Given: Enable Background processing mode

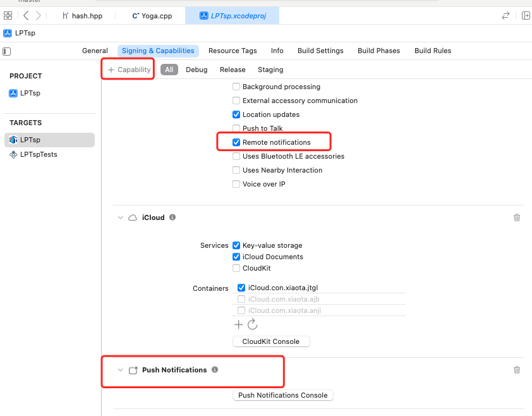Looking at the screenshot, I should coord(236,87).
